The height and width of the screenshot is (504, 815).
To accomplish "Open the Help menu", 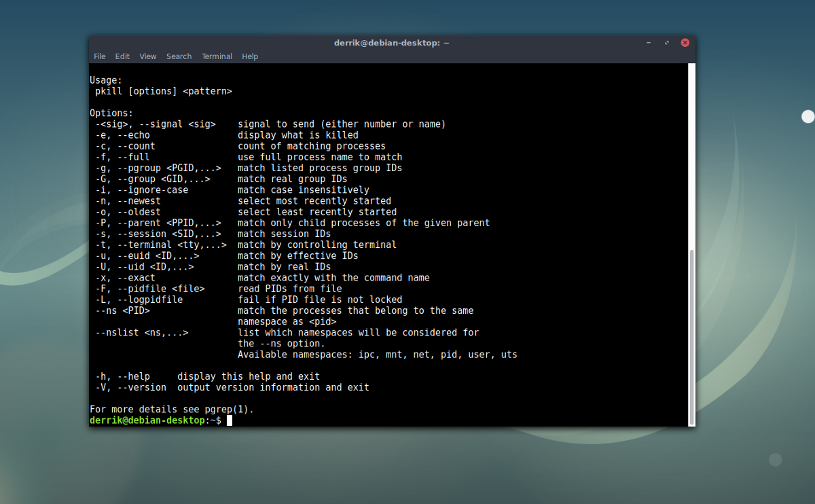I will (x=250, y=56).
